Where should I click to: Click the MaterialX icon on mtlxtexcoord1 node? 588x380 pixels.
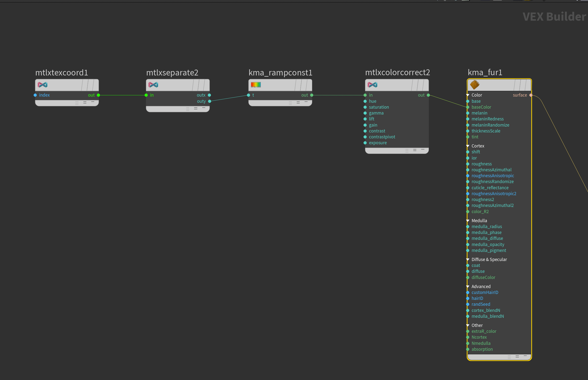[x=43, y=85]
